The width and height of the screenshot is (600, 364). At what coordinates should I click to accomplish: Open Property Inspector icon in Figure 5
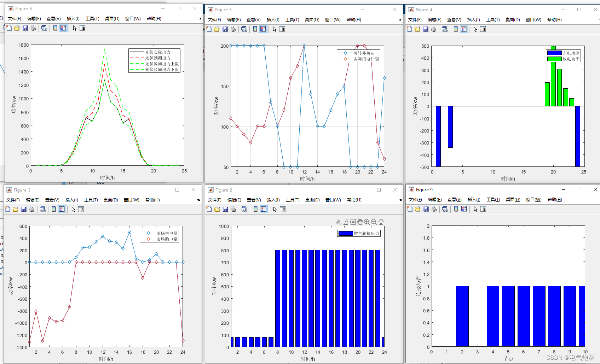pos(282,29)
